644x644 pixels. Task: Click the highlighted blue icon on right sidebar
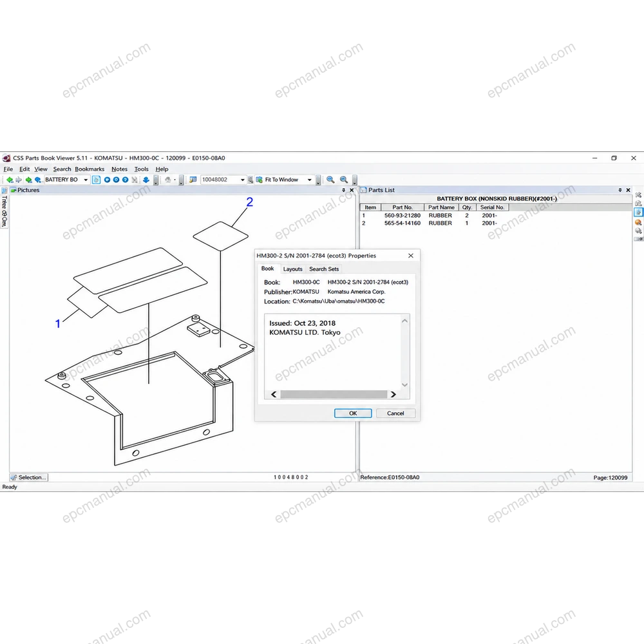(x=638, y=213)
